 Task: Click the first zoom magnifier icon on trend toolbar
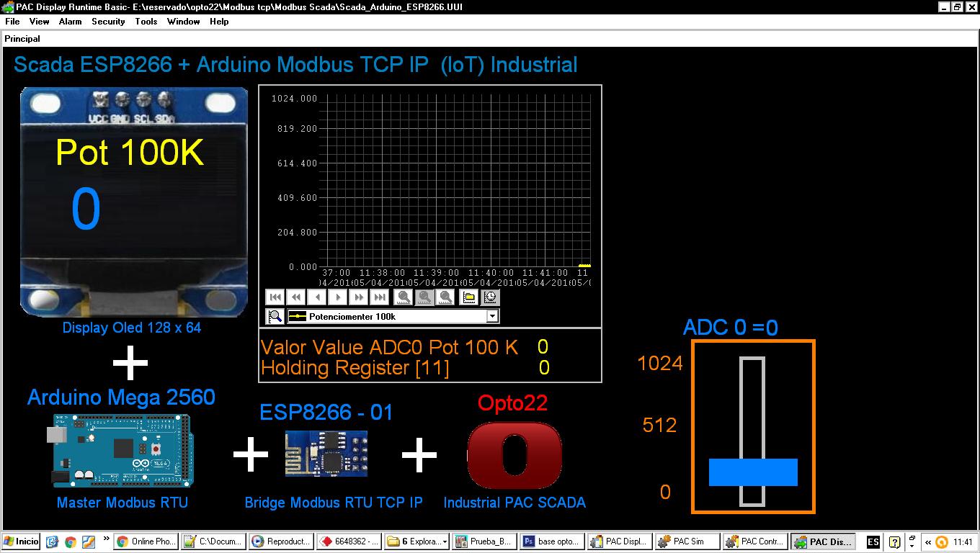click(404, 297)
